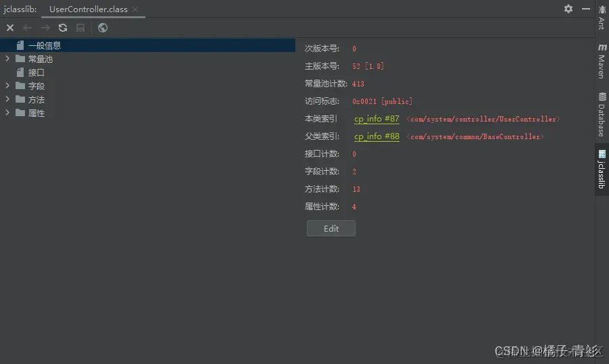Select the 属性 folder node
This screenshot has height=364, width=609.
click(x=36, y=113)
